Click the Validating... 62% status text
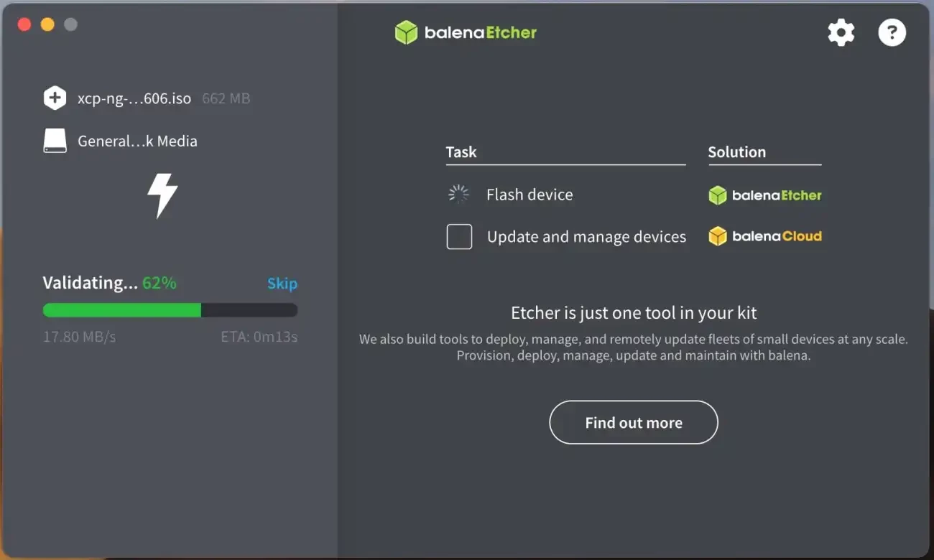Viewport: 934px width, 560px height. [x=109, y=283]
